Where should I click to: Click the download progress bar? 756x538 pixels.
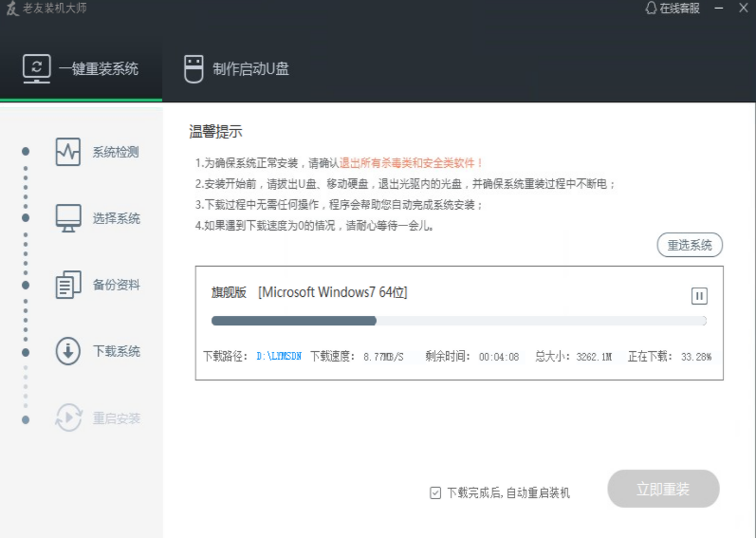tap(458, 321)
